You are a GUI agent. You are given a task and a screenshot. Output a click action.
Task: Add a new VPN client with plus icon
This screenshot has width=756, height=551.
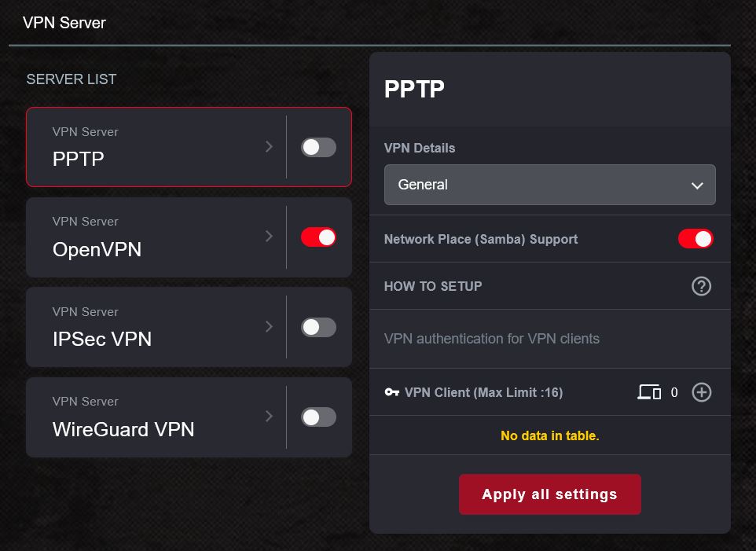click(x=702, y=391)
